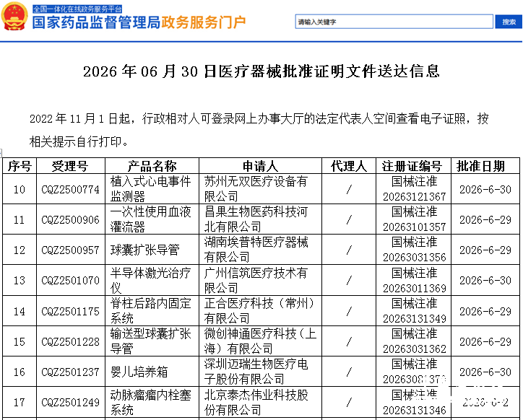This screenshot has height=420, width=523.
Task: Click product name 动脉瘤瘤内栓塞系统
Action: pyautogui.click(x=150, y=403)
